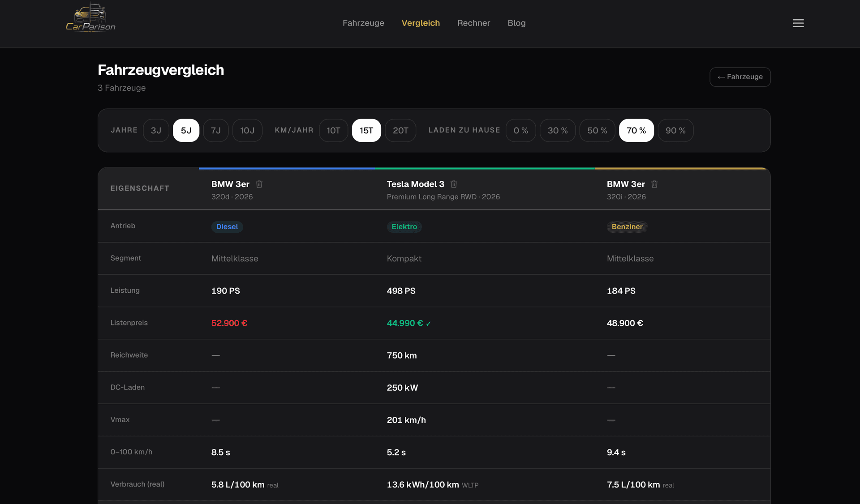Remove BMW 3er 320i via trash icon
860x504 pixels.
[x=654, y=184]
